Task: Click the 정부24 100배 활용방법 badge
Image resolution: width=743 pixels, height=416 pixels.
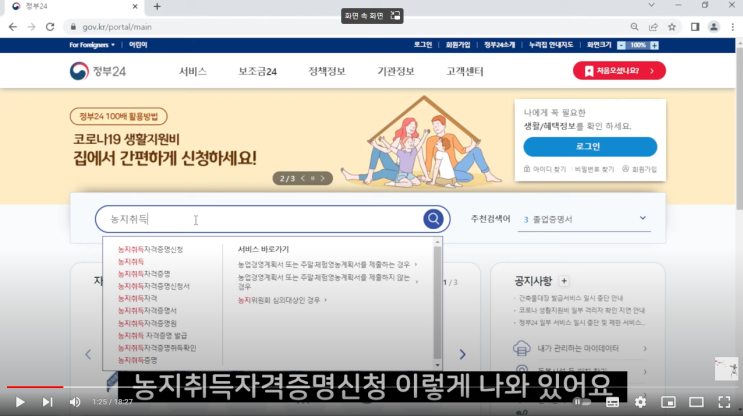Action: click(118, 116)
